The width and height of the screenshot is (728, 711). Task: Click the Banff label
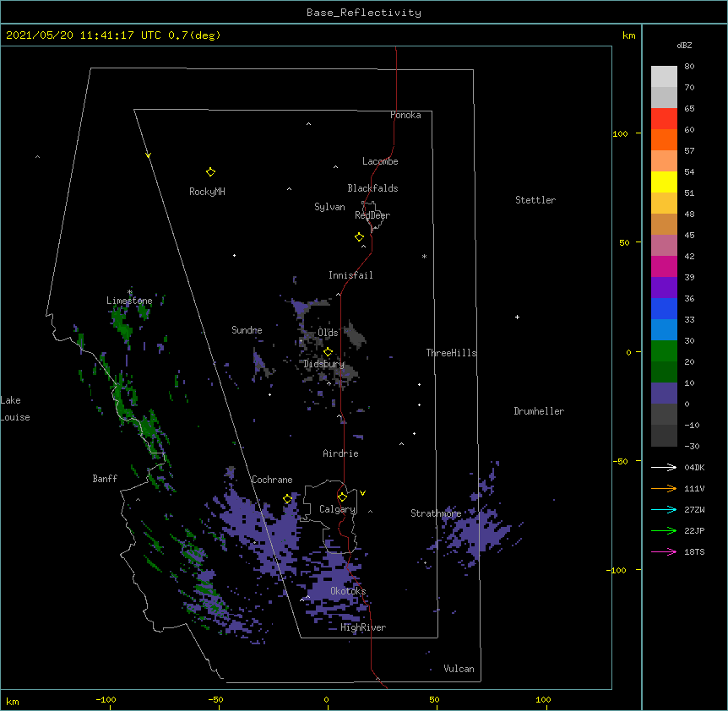click(x=105, y=479)
